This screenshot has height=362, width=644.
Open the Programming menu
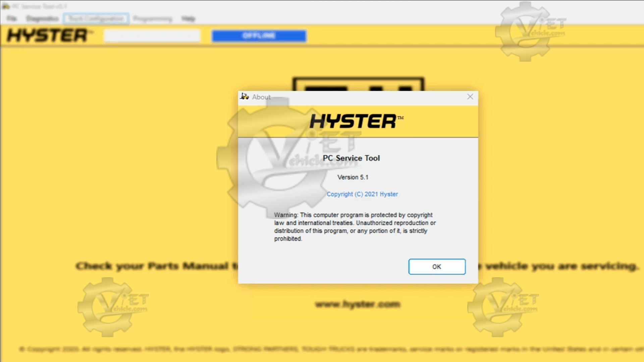pyautogui.click(x=153, y=18)
